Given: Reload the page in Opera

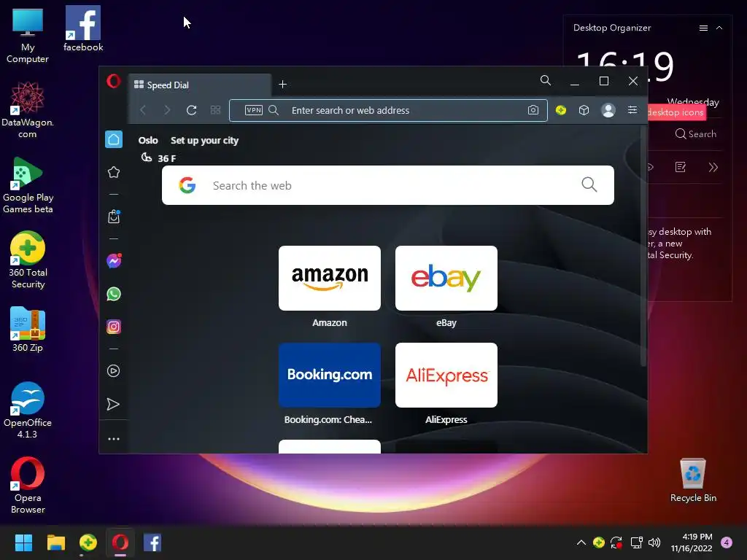Looking at the screenshot, I should [192, 111].
